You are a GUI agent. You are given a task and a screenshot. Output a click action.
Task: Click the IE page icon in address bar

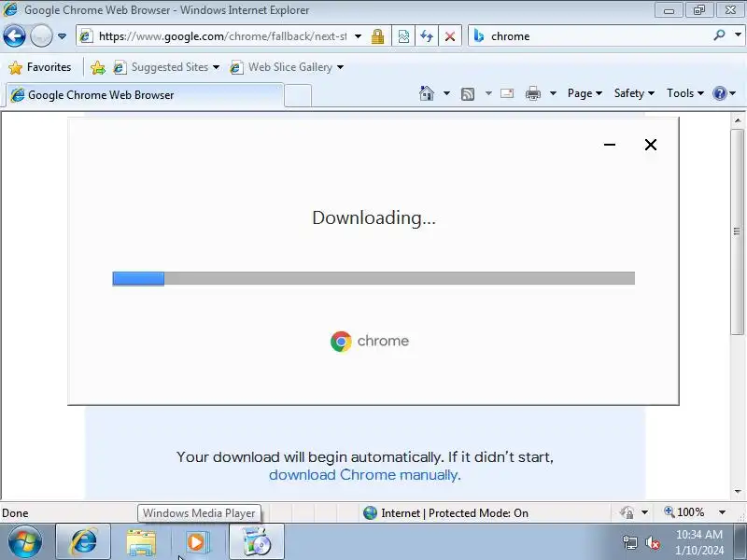point(86,36)
